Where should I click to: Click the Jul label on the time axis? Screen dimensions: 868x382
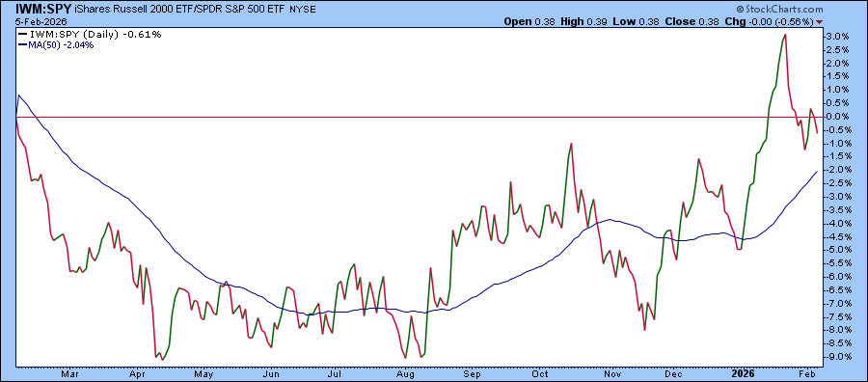336,373
